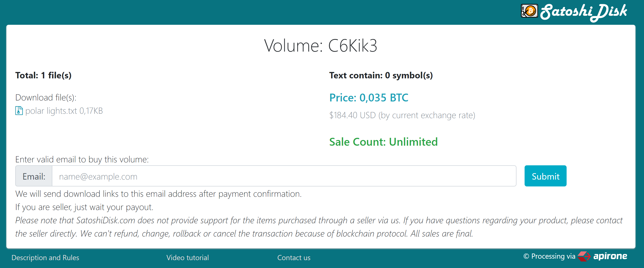Click the SatoshiDisk bitcoin disk logo icon

pos(529,11)
